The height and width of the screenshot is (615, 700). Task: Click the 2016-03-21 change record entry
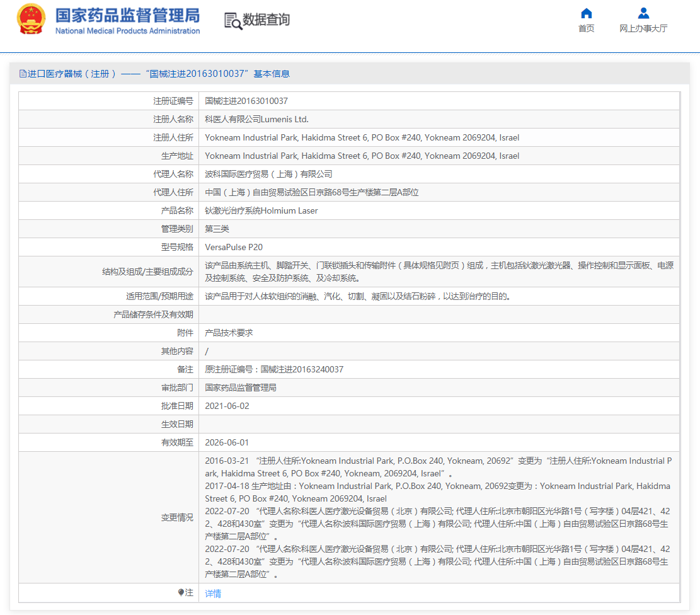439,467
